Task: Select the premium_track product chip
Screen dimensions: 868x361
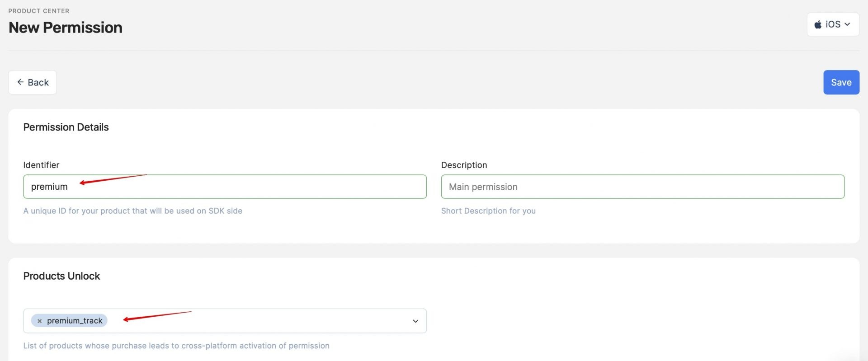Action: pyautogui.click(x=75, y=321)
